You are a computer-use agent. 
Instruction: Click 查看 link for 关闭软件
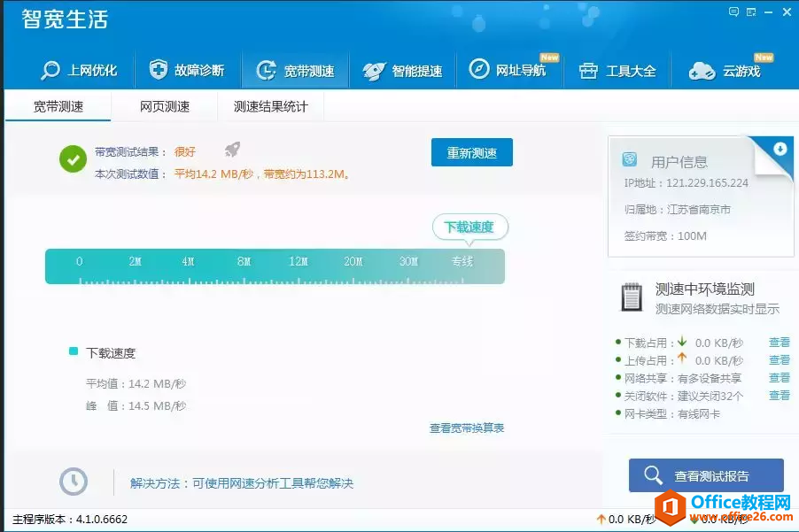(780, 396)
